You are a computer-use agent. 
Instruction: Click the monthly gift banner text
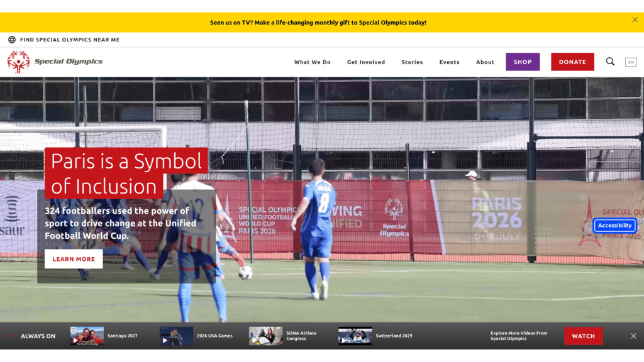pyautogui.click(x=318, y=23)
